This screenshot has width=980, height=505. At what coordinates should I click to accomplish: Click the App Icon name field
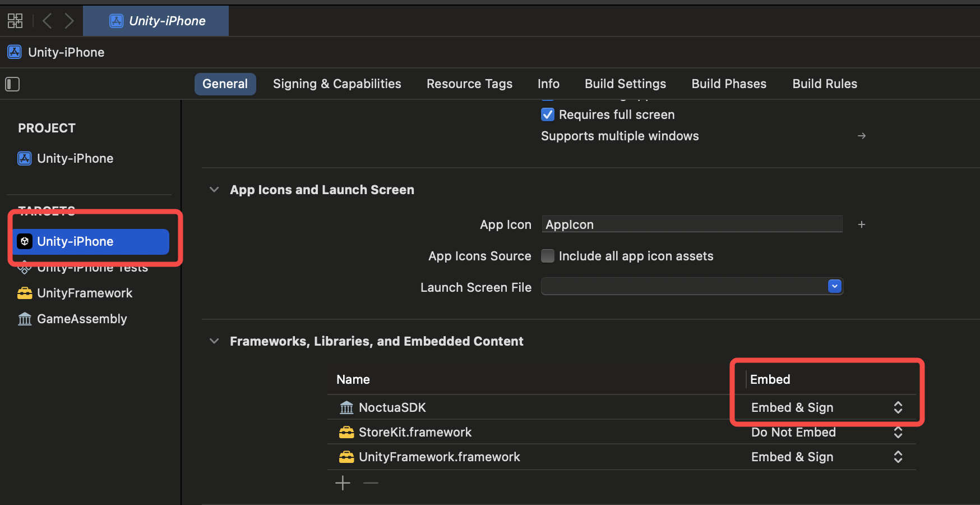(692, 224)
